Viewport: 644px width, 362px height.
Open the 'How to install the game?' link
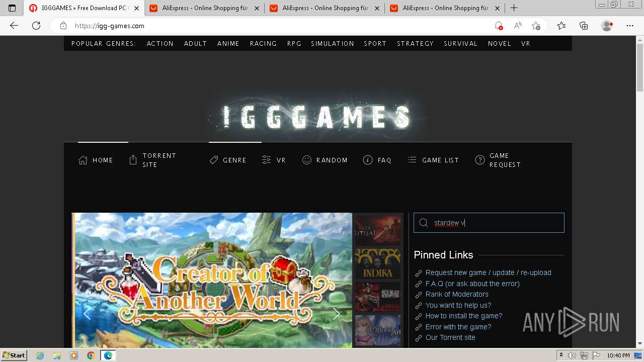[464, 316]
